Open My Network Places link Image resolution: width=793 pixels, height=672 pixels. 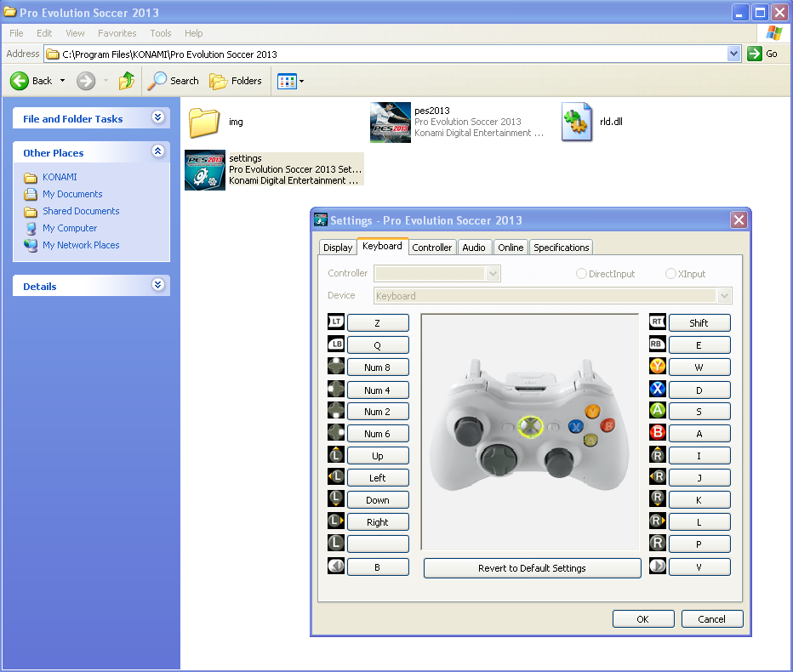[x=81, y=245]
